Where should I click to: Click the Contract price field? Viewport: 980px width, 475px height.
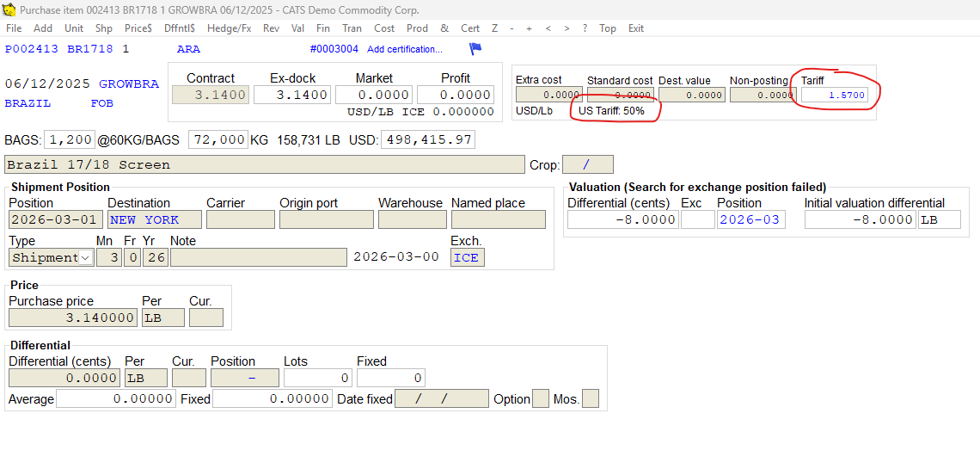(211, 95)
